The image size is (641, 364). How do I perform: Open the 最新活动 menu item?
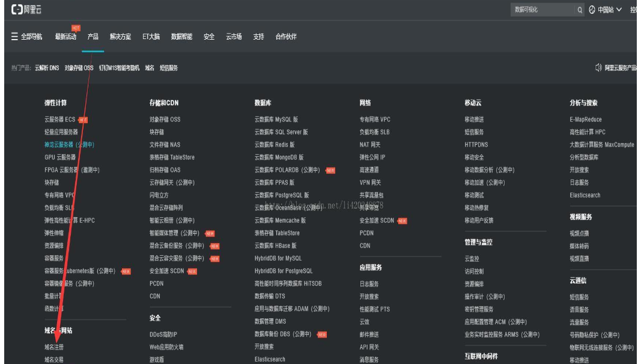(65, 37)
